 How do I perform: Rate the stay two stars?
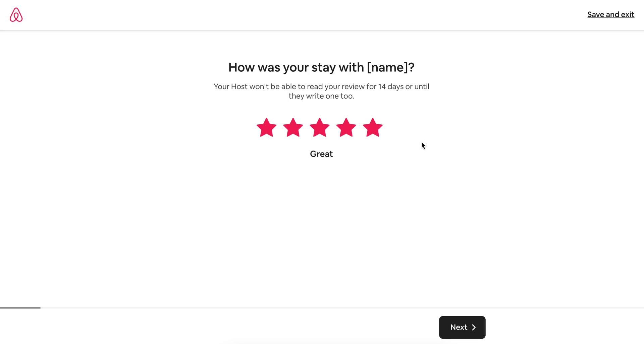coord(293,127)
